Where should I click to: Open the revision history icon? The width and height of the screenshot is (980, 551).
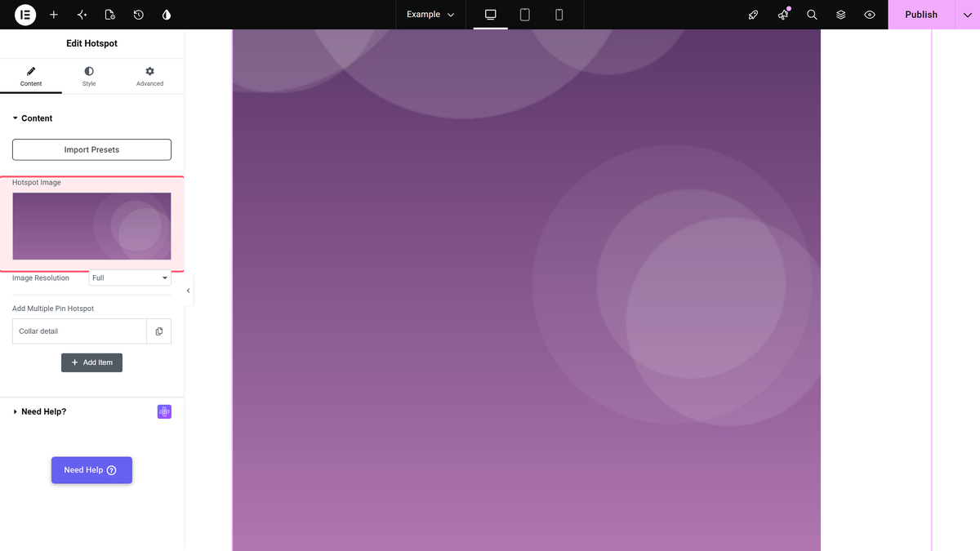tap(139, 15)
